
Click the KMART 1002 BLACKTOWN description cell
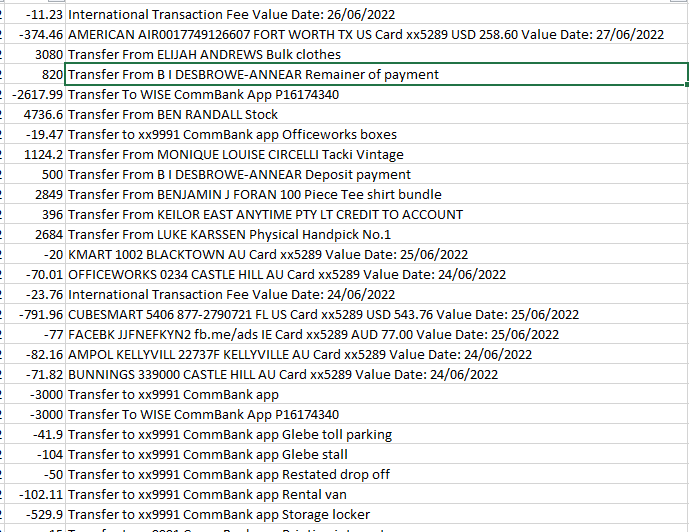(x=377, y=254)
